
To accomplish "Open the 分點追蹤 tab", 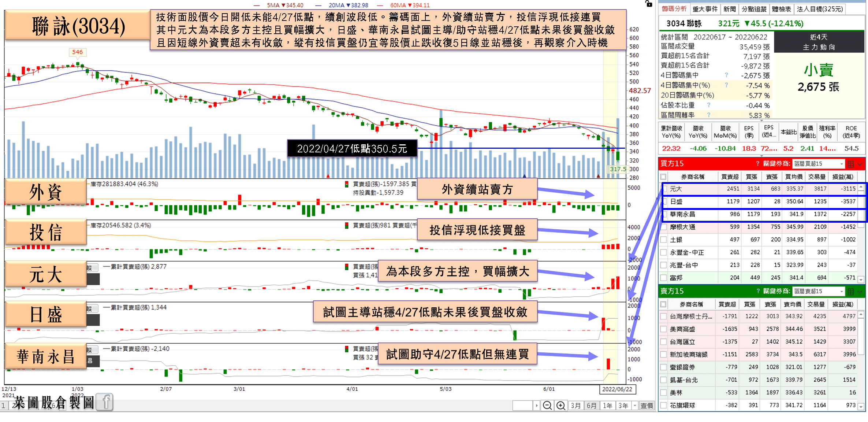I will [x=754, y=9].
